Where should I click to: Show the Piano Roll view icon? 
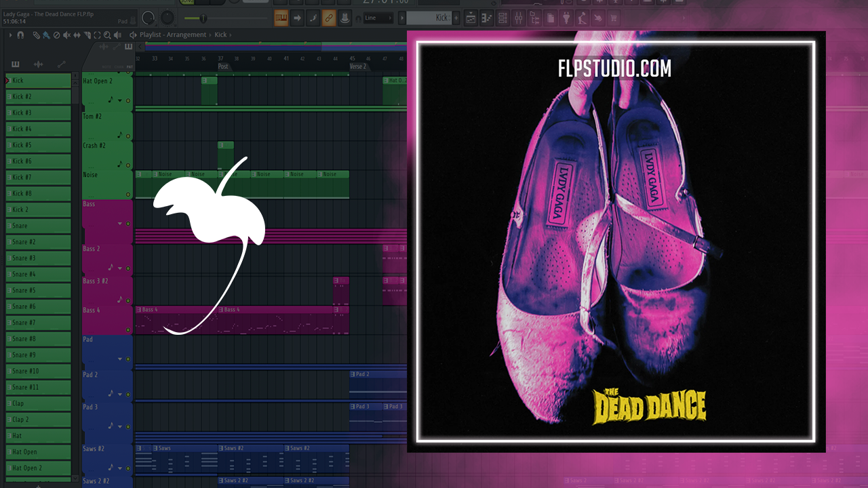click(488, 18)
